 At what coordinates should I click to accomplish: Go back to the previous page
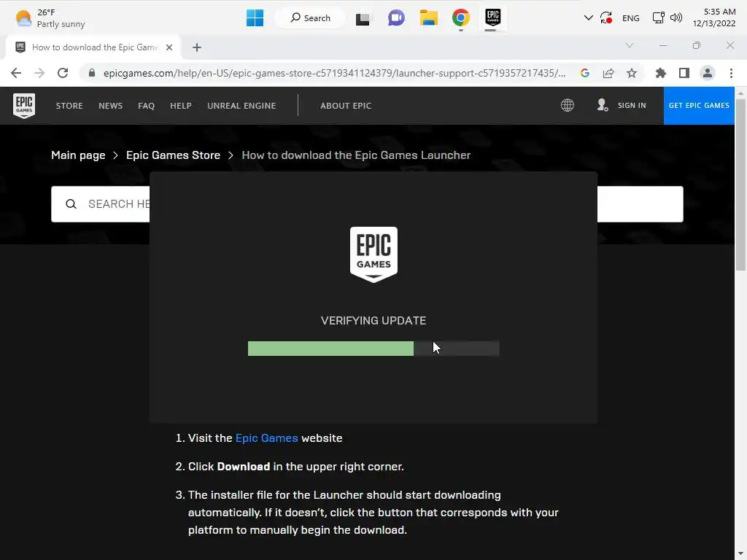click(x=16, y=73)
